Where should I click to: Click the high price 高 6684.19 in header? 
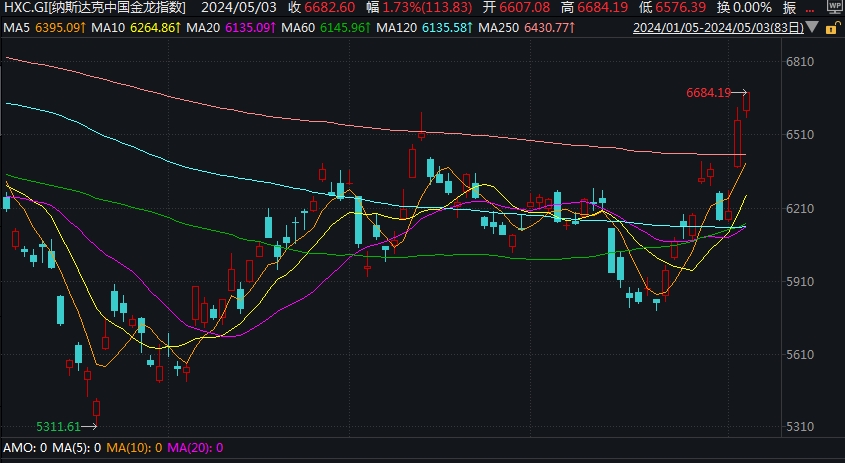[594, 8]
